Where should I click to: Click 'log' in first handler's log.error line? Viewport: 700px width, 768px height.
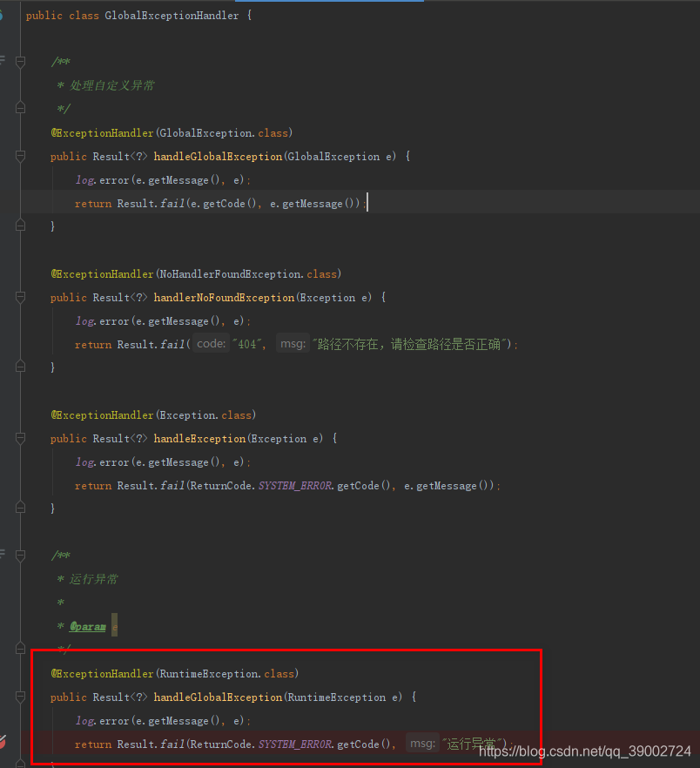84,180
